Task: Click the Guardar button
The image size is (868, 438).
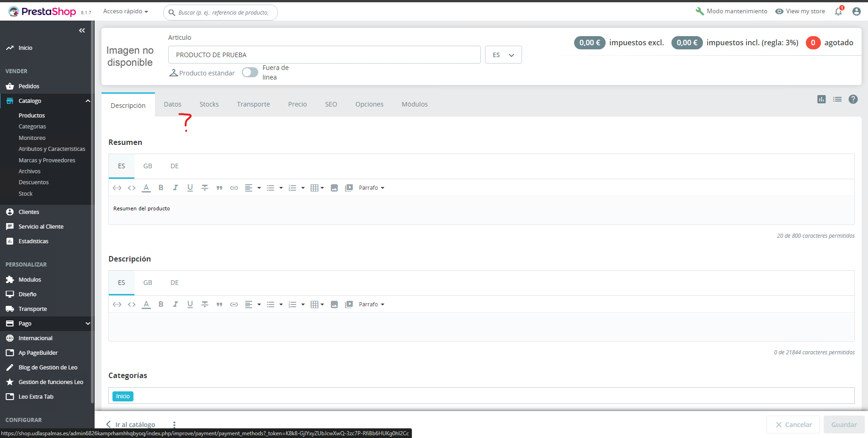Action: [x=844, y=425]
